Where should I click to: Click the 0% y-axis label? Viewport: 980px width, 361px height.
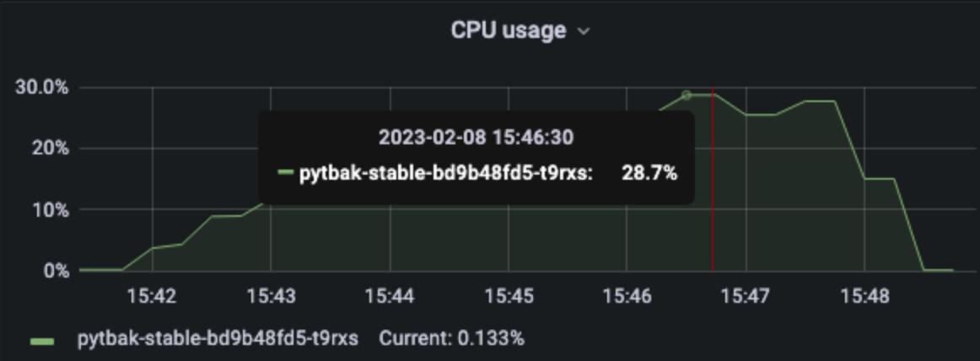pos(56,271)
